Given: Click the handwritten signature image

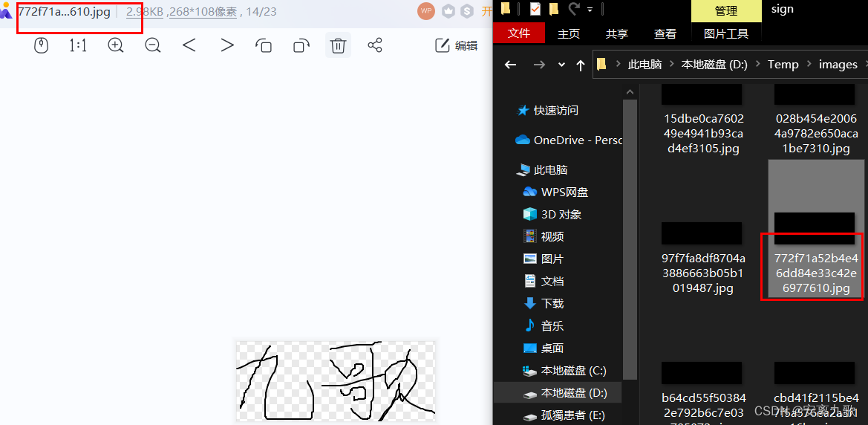Looking at the screenshot, I should click(336, 381).
